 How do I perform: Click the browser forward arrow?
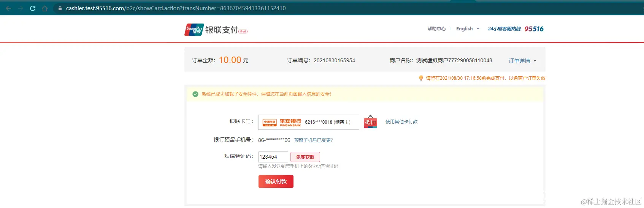click(21, 8)
